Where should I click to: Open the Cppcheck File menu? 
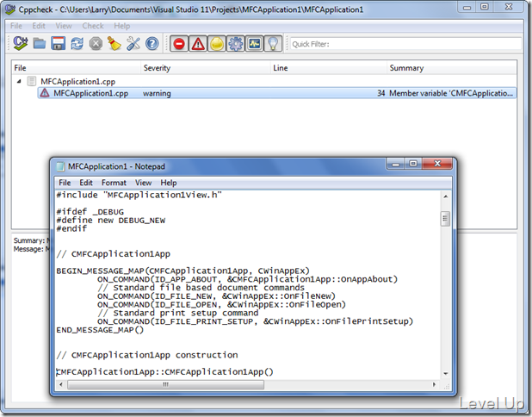[16, 26]
